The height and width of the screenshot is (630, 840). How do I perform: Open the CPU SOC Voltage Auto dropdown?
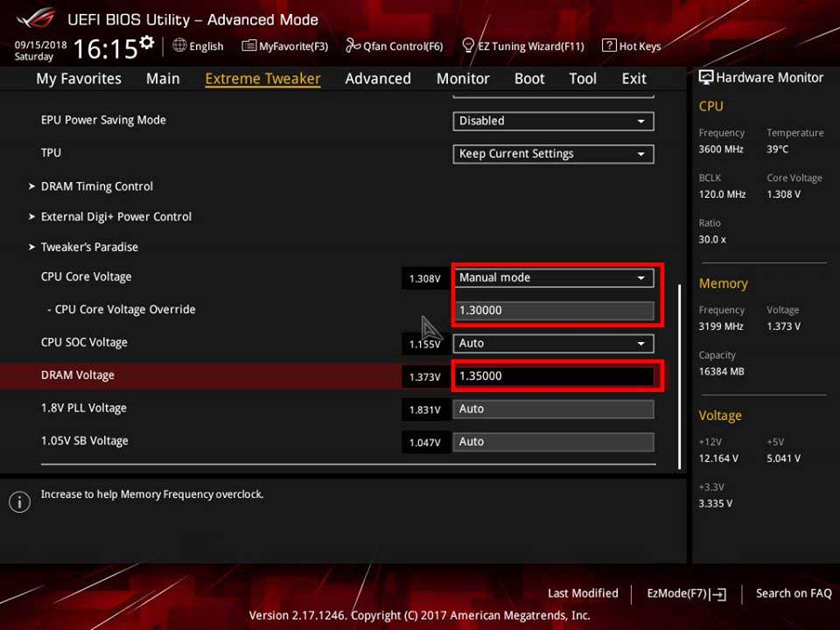click(553, 343)
